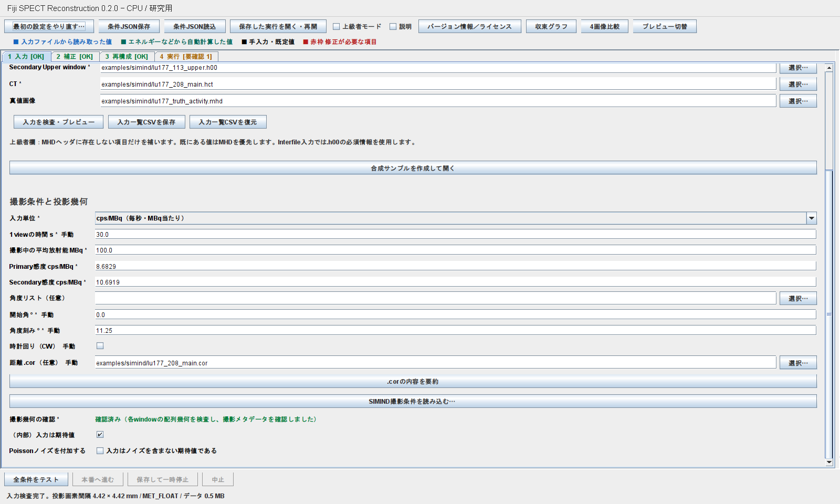Screen dimensions: 840x504
Task: Click the 開始角 input field
Action: point(455,314)
